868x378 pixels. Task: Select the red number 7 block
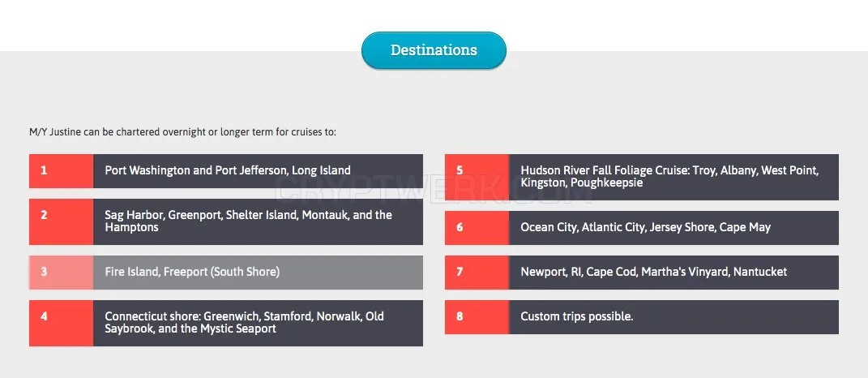477,272
